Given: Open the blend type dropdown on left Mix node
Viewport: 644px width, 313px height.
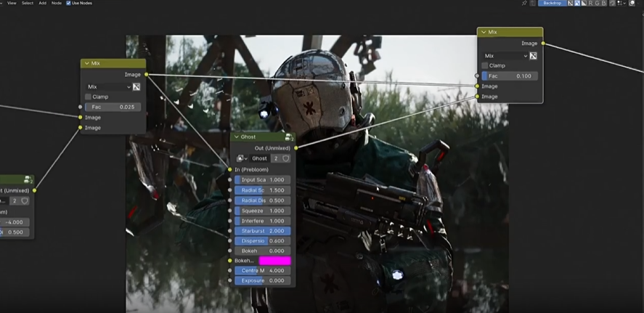Looking at the screenshot, I should tap(108, 86).
